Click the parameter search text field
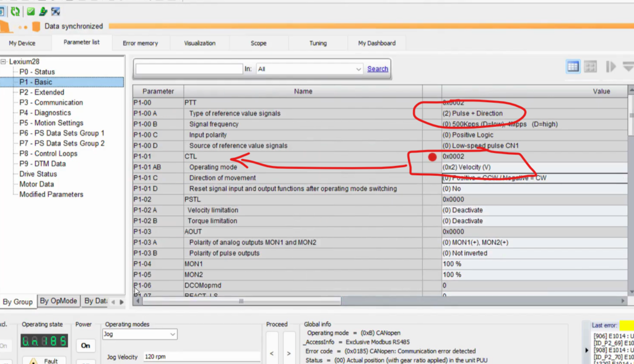Viewport: 634px width, 364px height. (189, 69)
